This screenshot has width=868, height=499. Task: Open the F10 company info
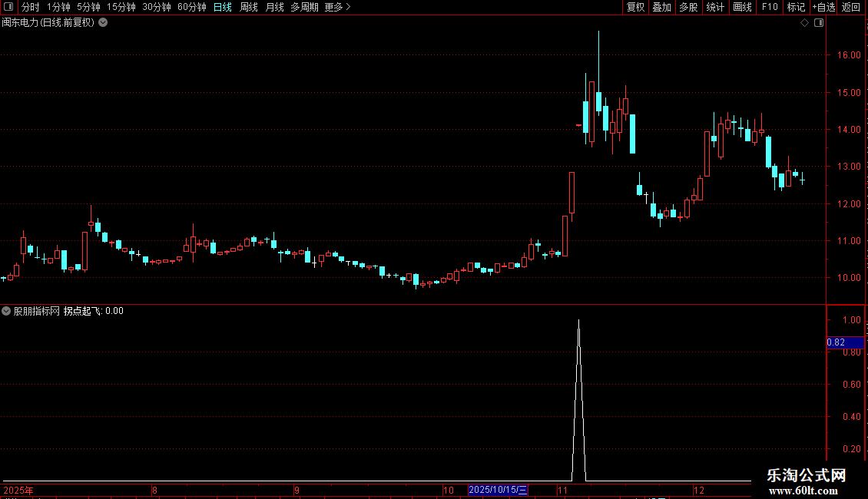tap(770, 7)
